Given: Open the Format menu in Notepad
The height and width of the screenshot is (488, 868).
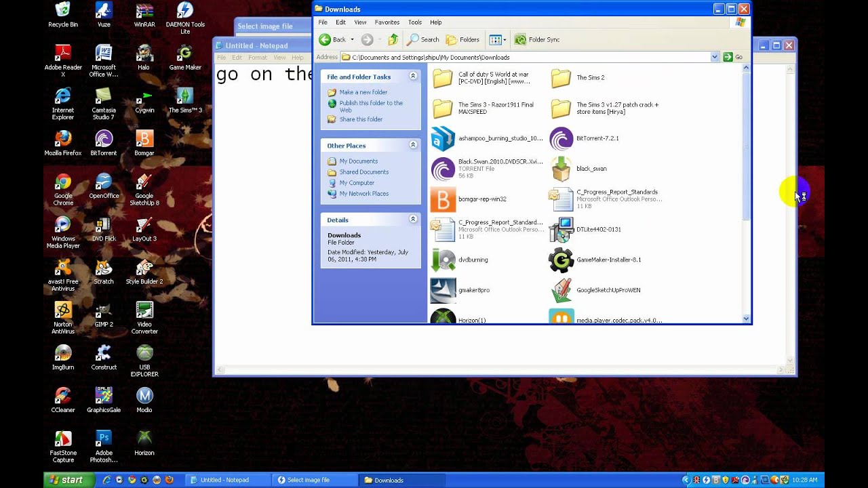Looking at the screenshot, I should [258, 58].
